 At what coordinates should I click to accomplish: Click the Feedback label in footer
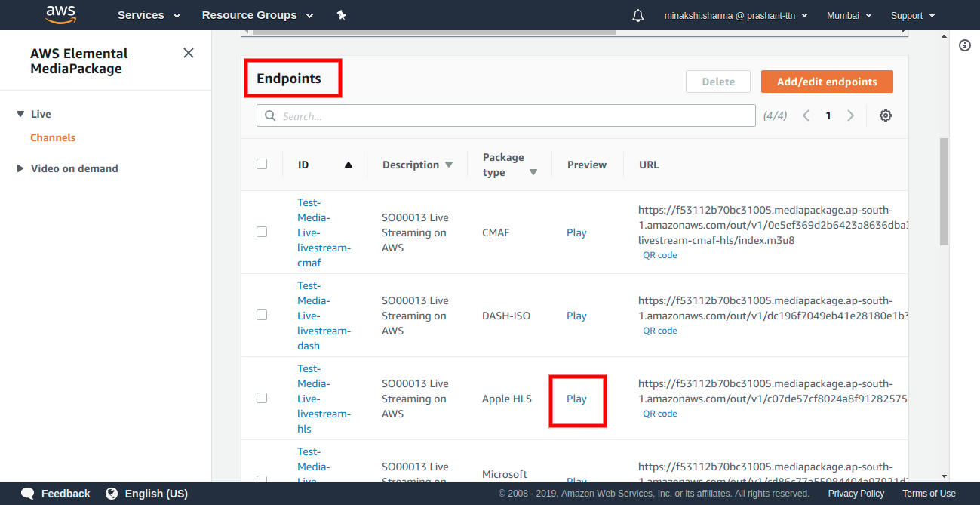point(66,494)
